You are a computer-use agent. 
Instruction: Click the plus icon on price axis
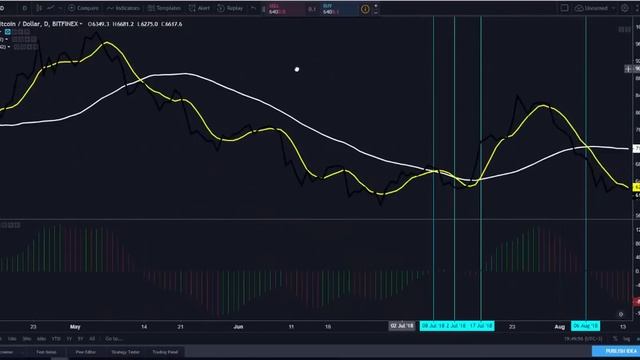coord(628,69)
